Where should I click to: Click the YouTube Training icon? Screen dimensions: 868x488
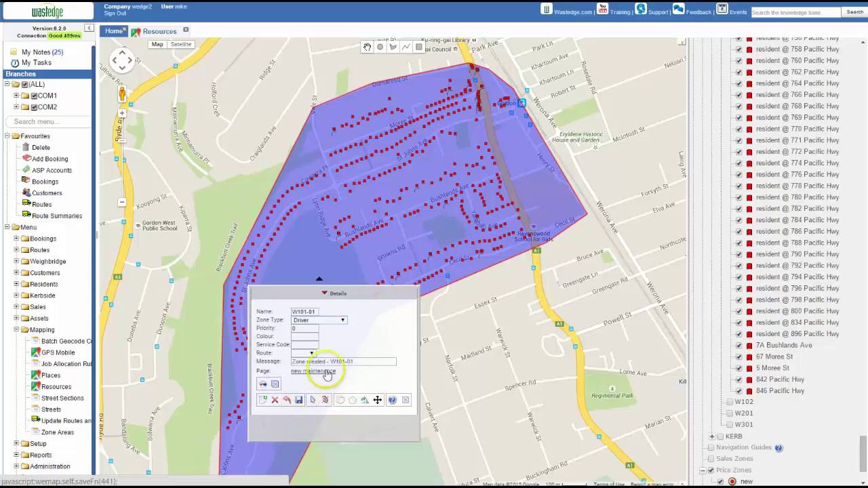[x=602, y=9]
